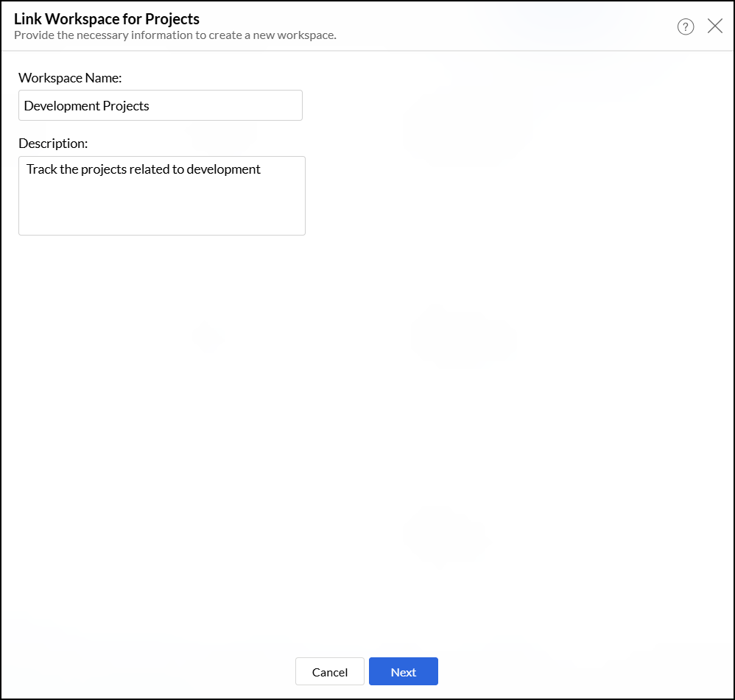Click the "Link Workspace for Projects" title
This screenshot has width=735, height=700.
click(x=107, y=18)
